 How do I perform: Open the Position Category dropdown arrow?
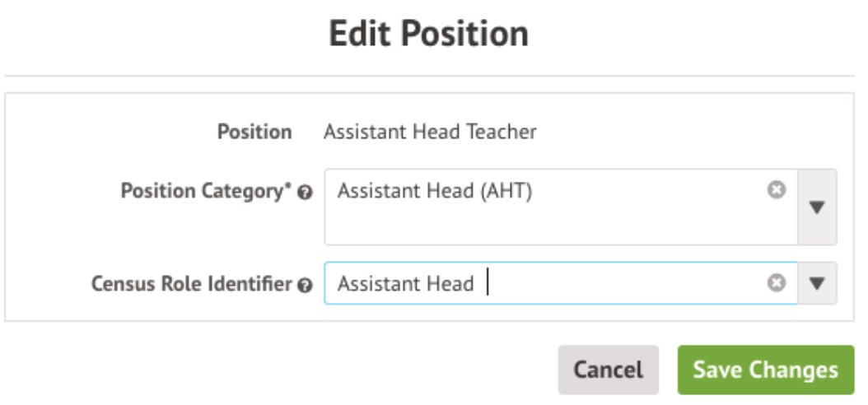point(817,207)
